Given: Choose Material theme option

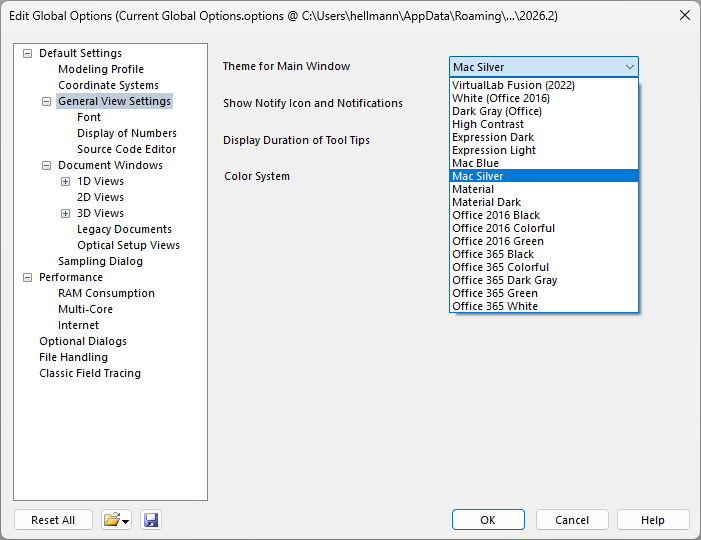Looking at the screenshot, I should coord(544,189).
